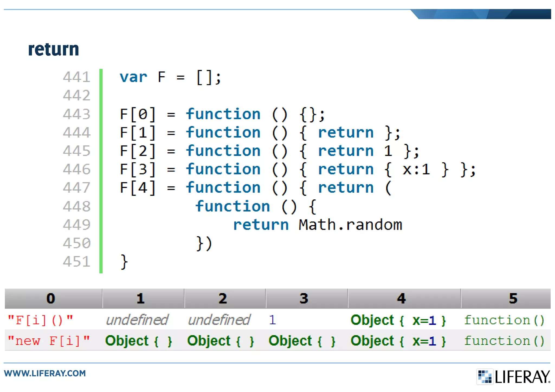555x392 pixels.
Task: Click column header 3 in the table
Action: [304, 299]
